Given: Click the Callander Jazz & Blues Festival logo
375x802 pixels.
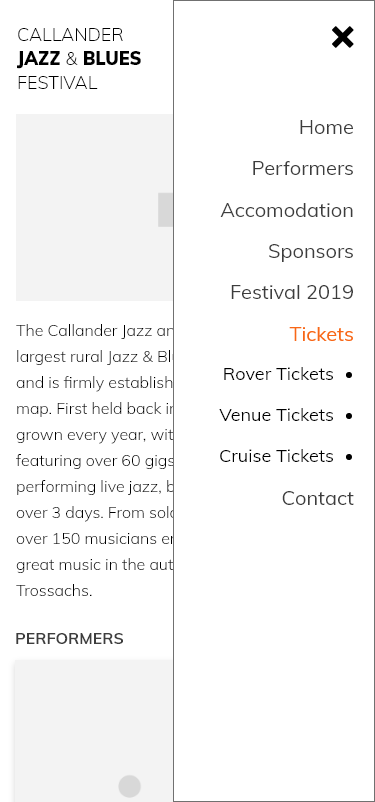Looking at the screenshot, I should click(x=79, y=59).
